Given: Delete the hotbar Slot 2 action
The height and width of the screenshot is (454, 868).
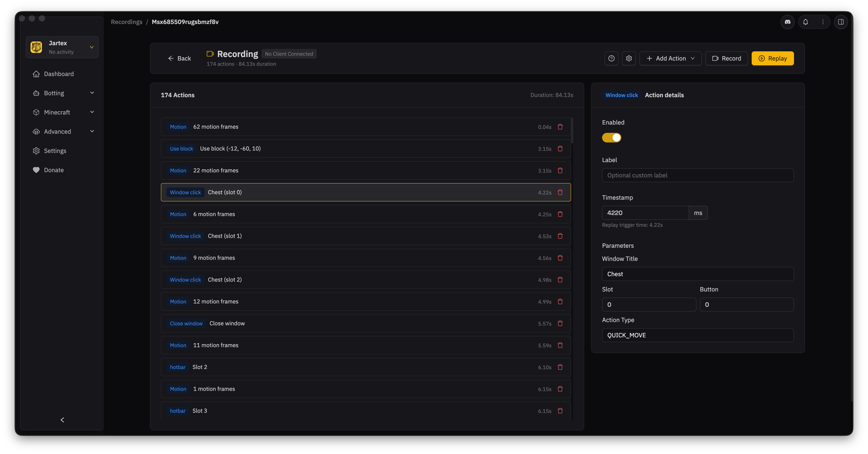Looking at the screenshot, I should coord(560,367).
